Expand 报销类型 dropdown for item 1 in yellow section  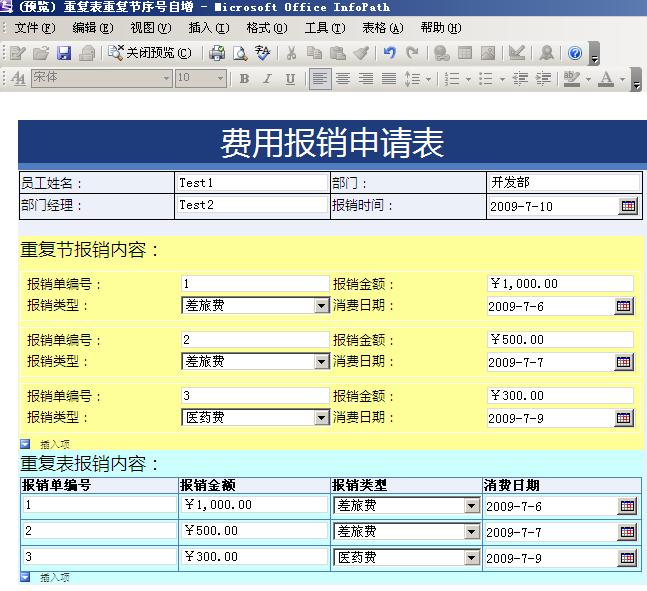click(x=321, y=306)
